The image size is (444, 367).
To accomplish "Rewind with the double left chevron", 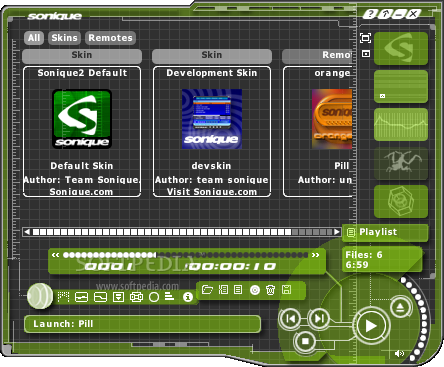I will pyautogui.click(x=55, y=255).
